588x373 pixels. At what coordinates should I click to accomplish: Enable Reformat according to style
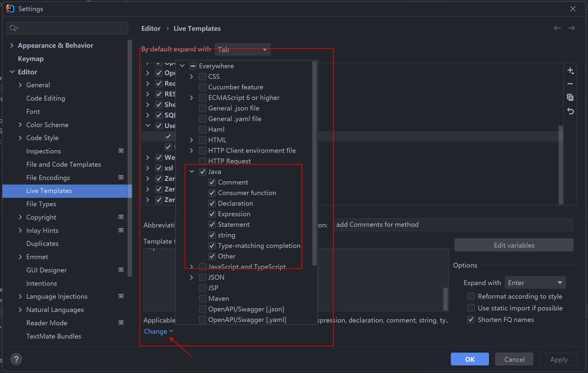(x=471, y=296)
